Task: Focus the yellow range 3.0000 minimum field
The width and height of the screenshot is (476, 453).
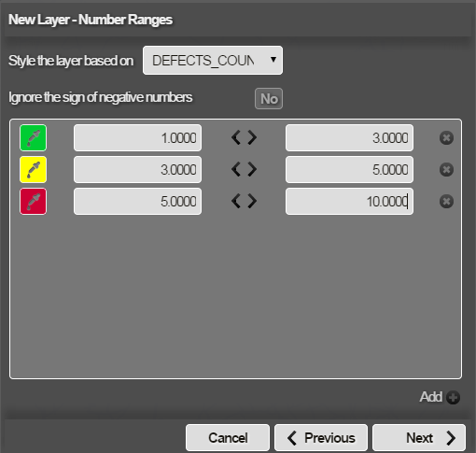Action: (x=137, y=169)
